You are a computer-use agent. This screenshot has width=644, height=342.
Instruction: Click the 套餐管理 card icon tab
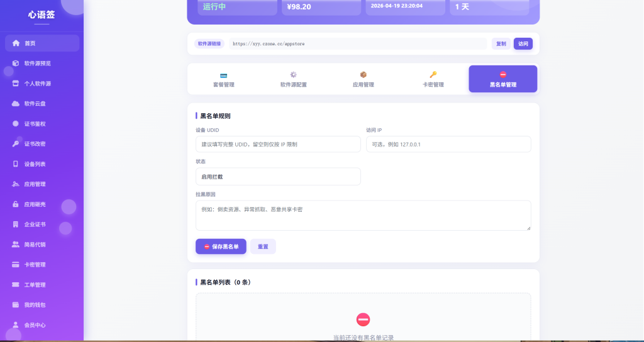click(x=223, y=75)
